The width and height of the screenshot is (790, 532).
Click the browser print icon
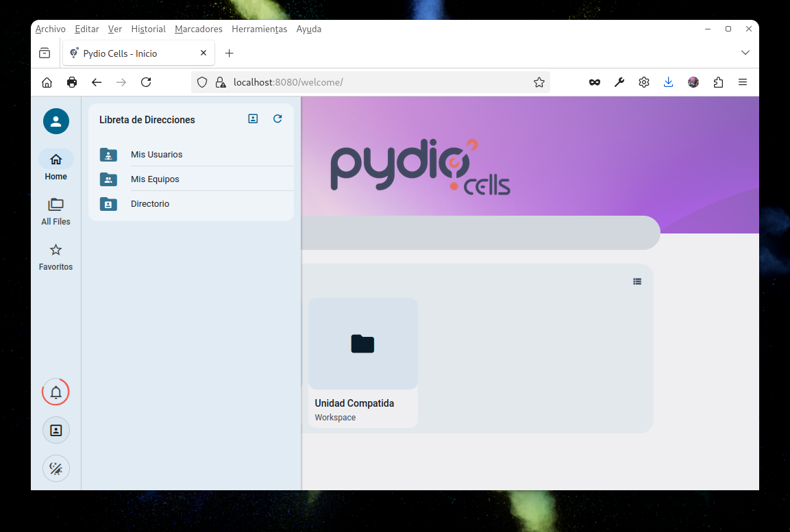pyautogui.click(x=72, y=82)
